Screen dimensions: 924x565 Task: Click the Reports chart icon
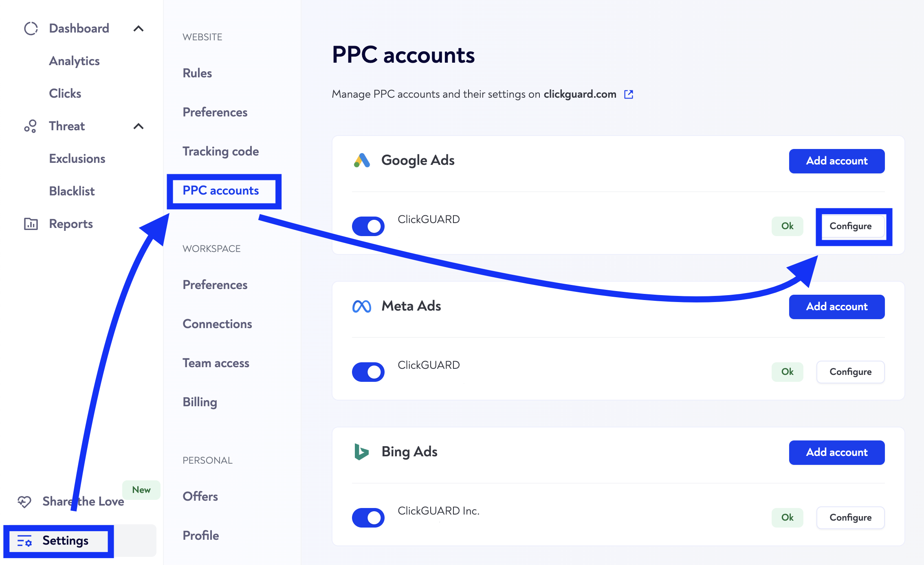(31, 224)
